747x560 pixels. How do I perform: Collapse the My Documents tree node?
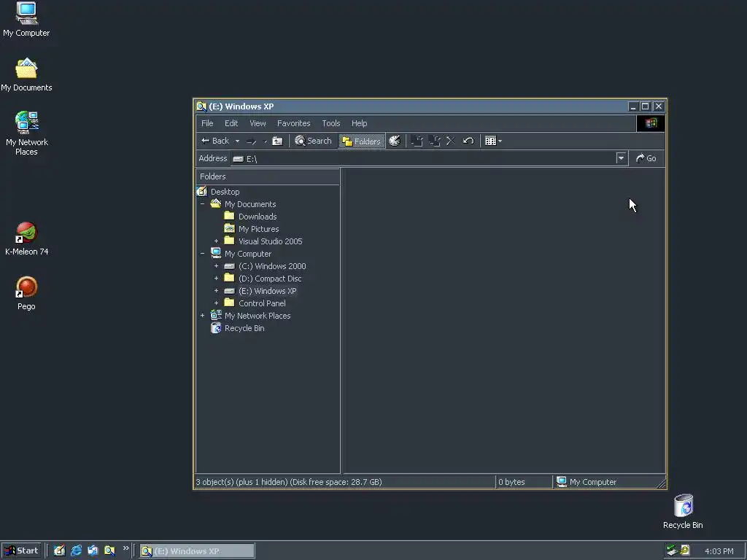coord(203,204)
